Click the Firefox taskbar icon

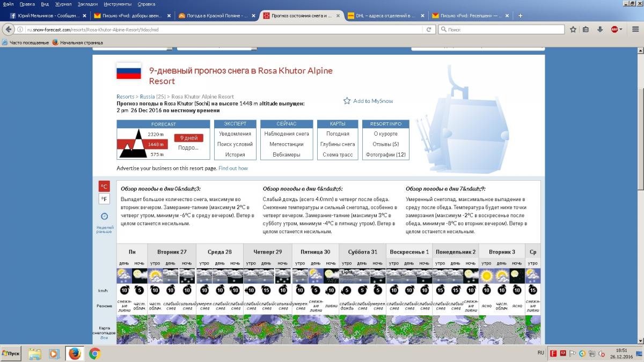pyautogui.click(x=75, y=353)
